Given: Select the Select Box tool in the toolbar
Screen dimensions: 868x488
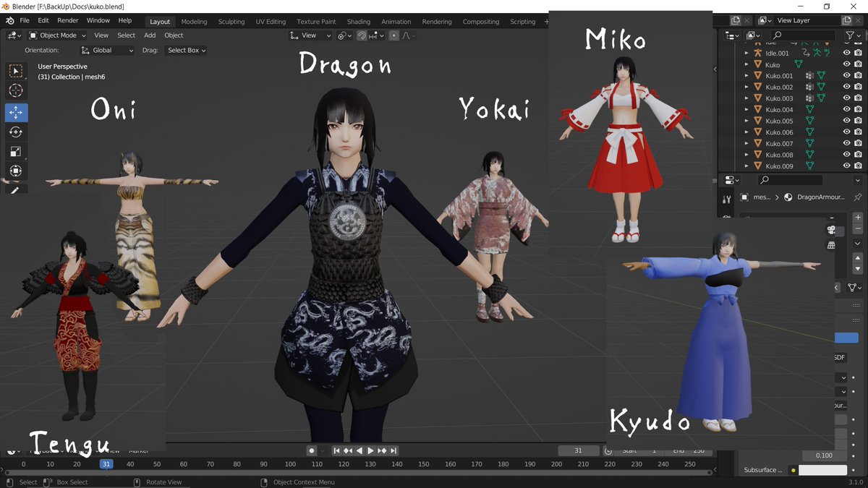Looking at the screenshot, I should point(16,71).
